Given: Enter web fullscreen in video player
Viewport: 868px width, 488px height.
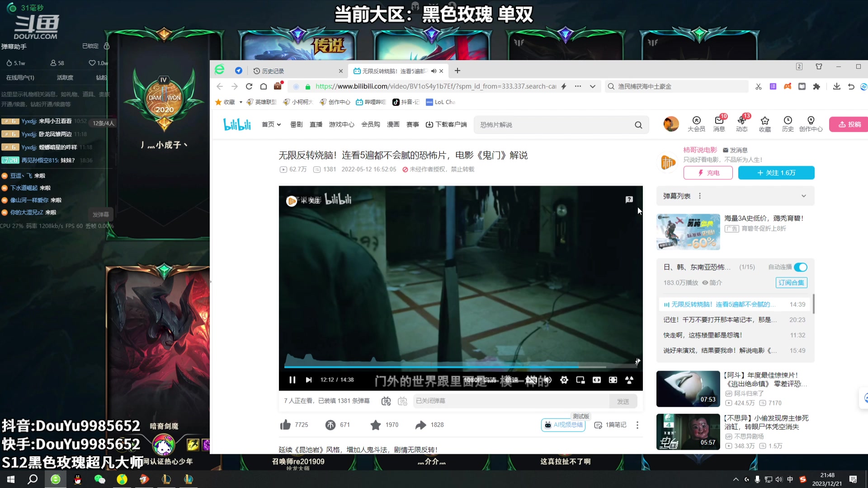Looking at the screenshot, I should tap(613, 380).
